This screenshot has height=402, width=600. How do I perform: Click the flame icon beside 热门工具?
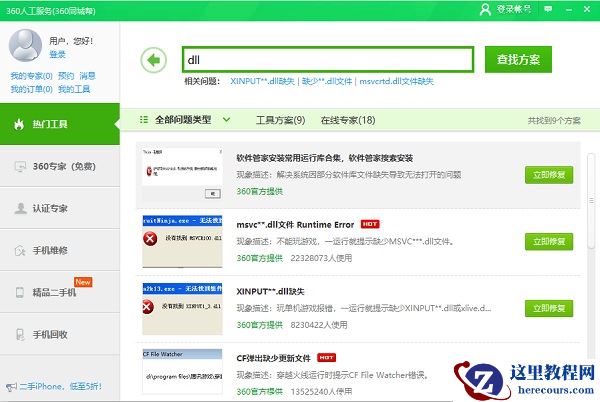[x=19, y=124]
